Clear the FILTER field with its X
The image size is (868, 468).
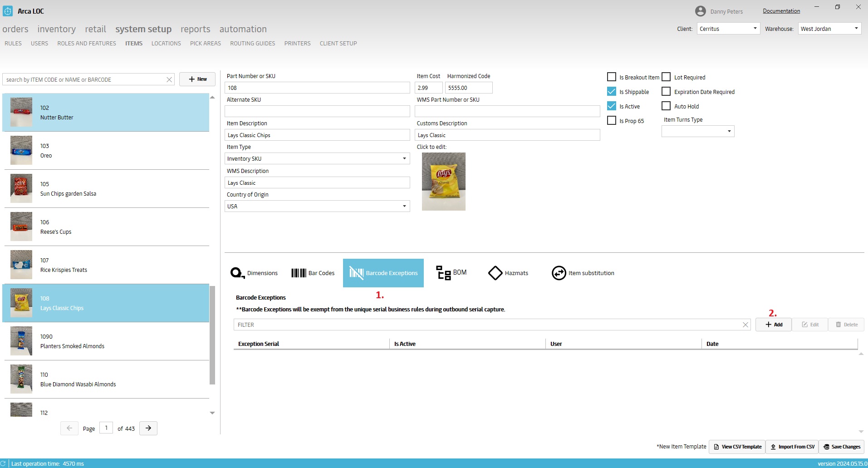[745, 325]
